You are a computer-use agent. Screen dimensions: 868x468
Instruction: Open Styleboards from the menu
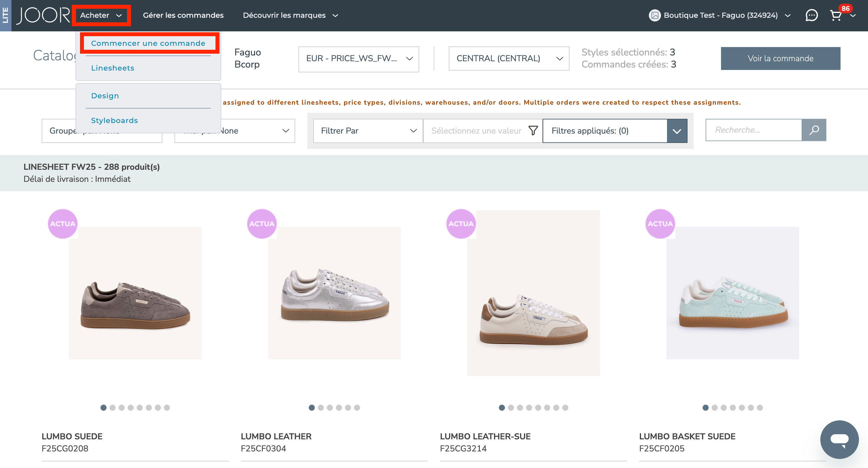(114, 121)
